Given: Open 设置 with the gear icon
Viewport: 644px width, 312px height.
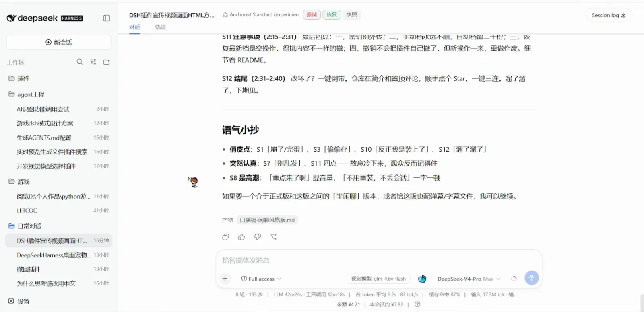Looking at the screenshot, I should coord(19,301).
